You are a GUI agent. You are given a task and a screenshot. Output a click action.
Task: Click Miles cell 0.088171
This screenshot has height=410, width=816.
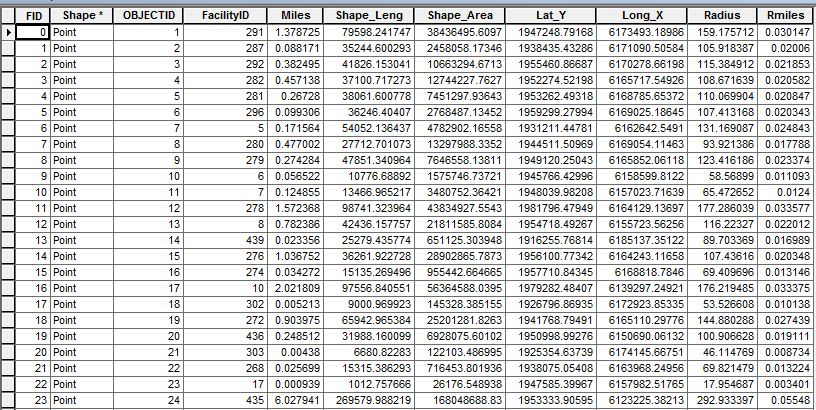pos(295,48)
